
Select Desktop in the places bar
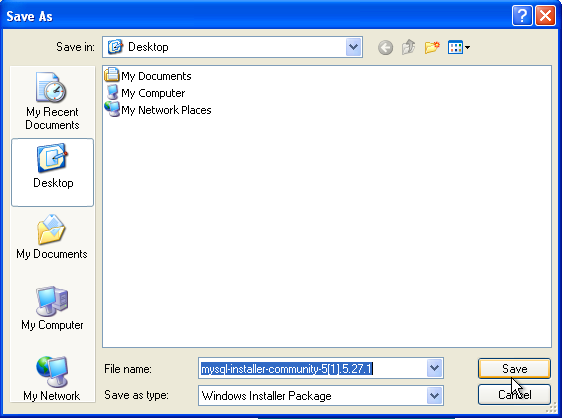point(53,172)
